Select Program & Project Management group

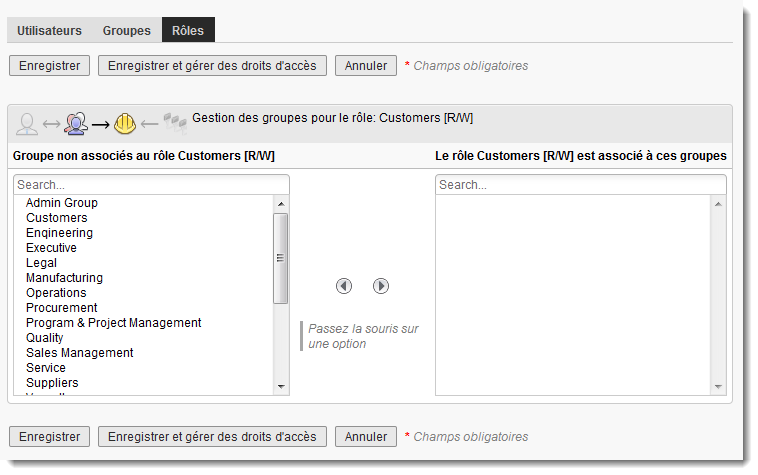(x=144, y=323)
